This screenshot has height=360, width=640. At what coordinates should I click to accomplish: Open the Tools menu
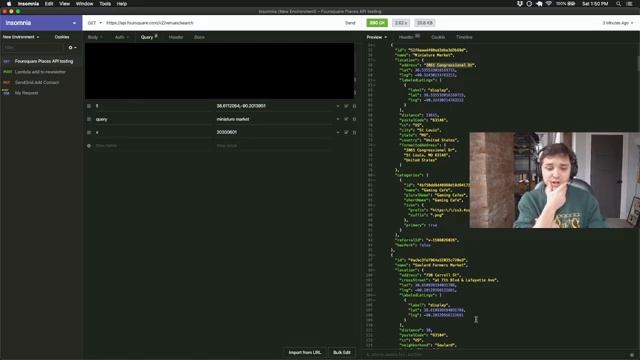pyautogui.click(x=105, y=4)
